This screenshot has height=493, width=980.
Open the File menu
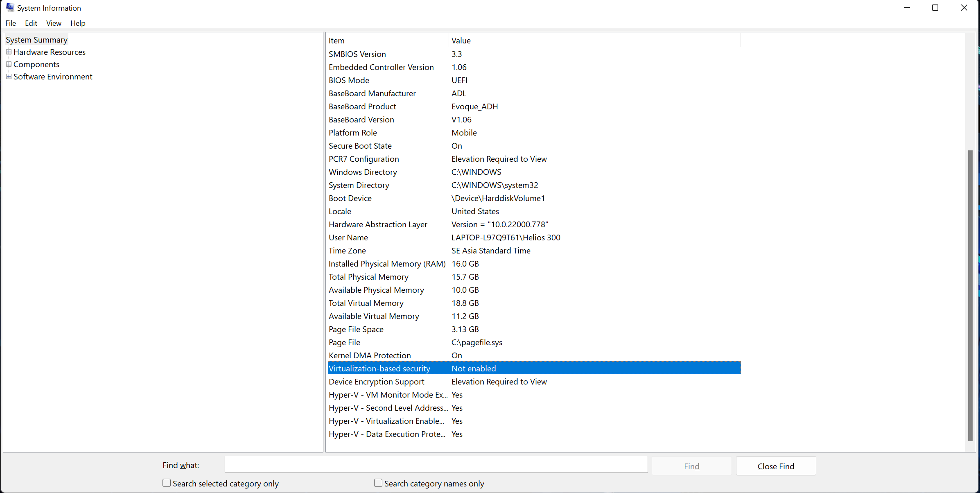tap(11, 23)
